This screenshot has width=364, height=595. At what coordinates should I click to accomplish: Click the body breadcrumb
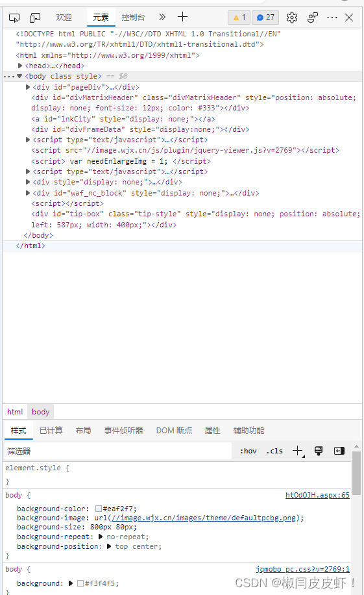(x=41, y=412)
